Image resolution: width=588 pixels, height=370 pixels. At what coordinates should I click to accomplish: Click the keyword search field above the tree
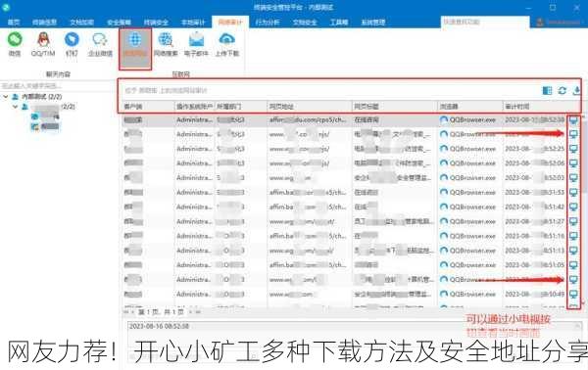(57, 86)
